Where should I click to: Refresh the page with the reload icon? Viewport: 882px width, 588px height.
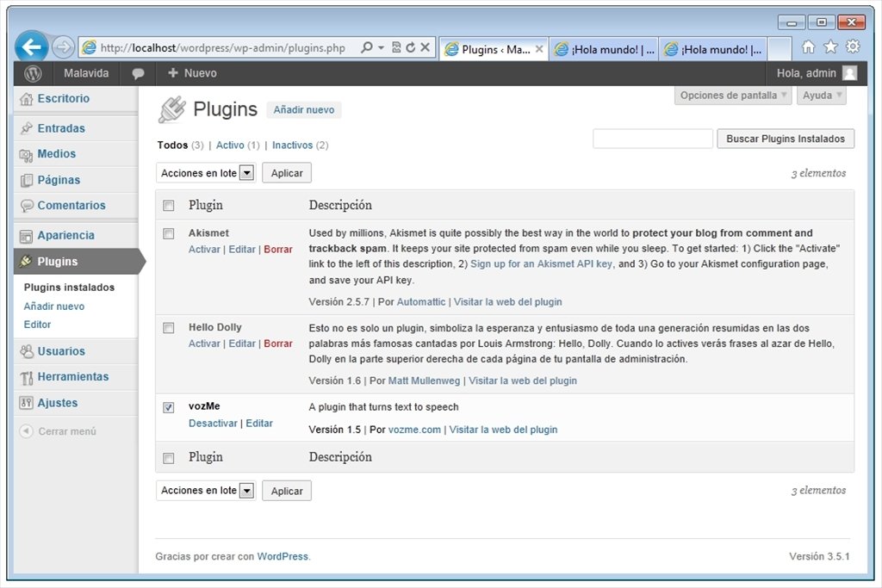click(x=411, y=47)
